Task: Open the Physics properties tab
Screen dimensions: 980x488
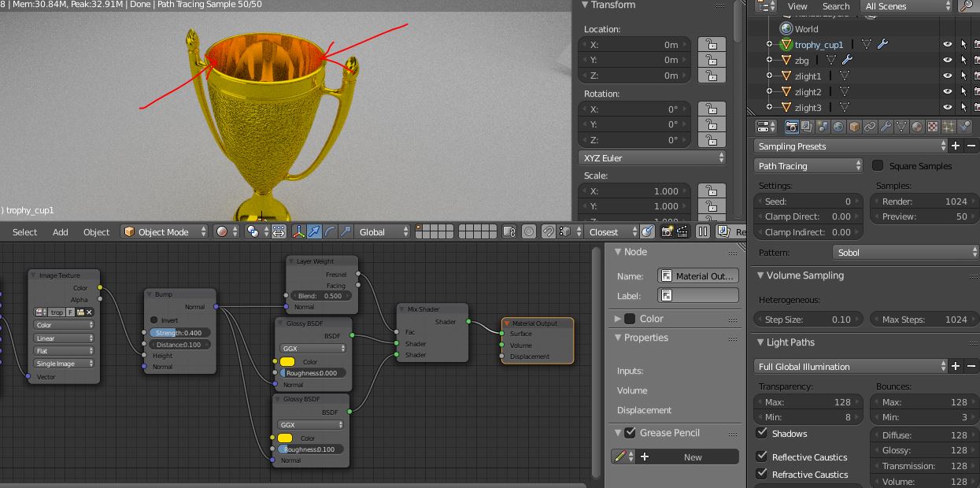Action: click(x=965, y=127)
